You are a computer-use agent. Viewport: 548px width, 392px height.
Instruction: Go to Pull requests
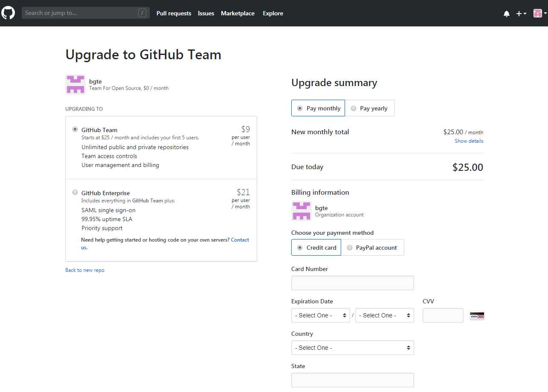pos(174,13)
